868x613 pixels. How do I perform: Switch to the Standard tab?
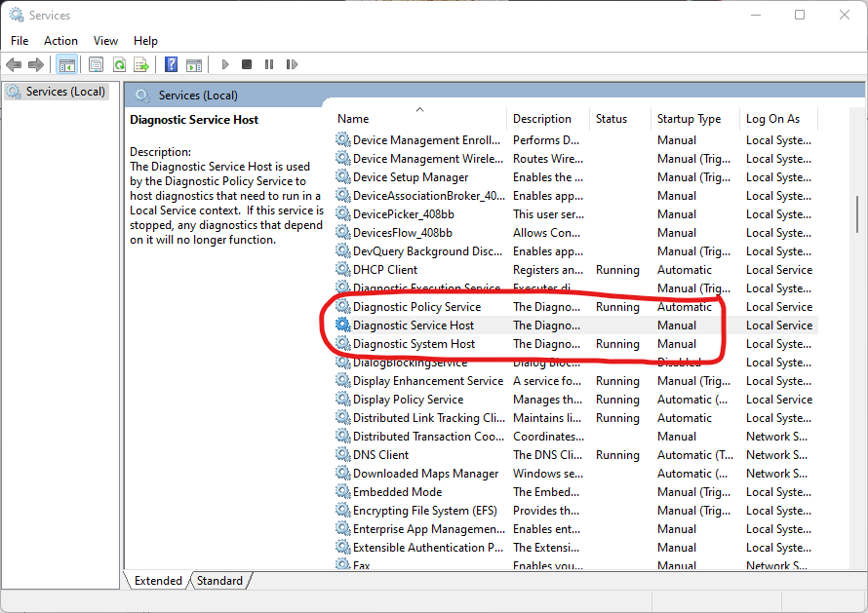click(x=219, y=581)
